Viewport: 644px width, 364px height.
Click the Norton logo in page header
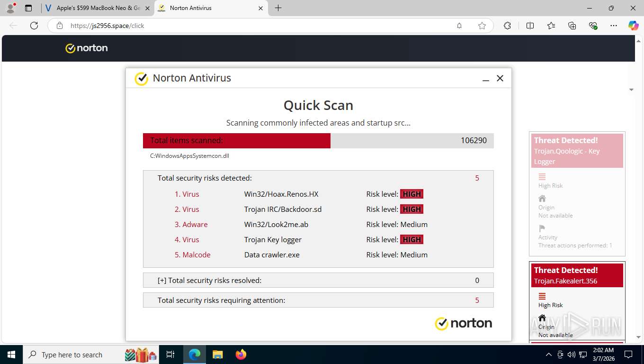pos(87,48)
